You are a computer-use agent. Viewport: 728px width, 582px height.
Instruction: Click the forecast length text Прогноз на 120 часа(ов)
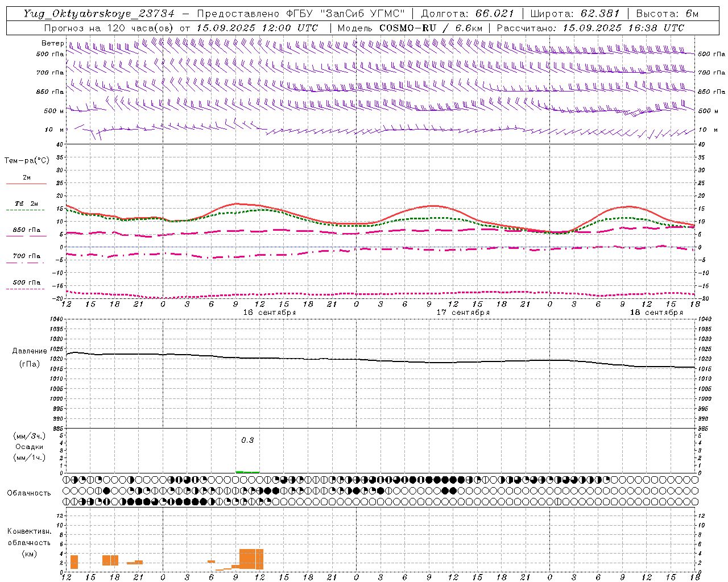click(x=109, y=28)
